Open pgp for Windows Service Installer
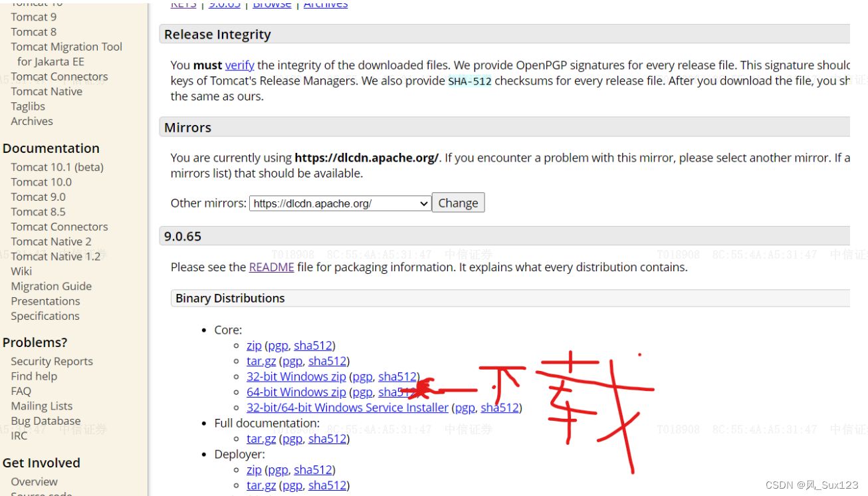 tap(465, 408)
